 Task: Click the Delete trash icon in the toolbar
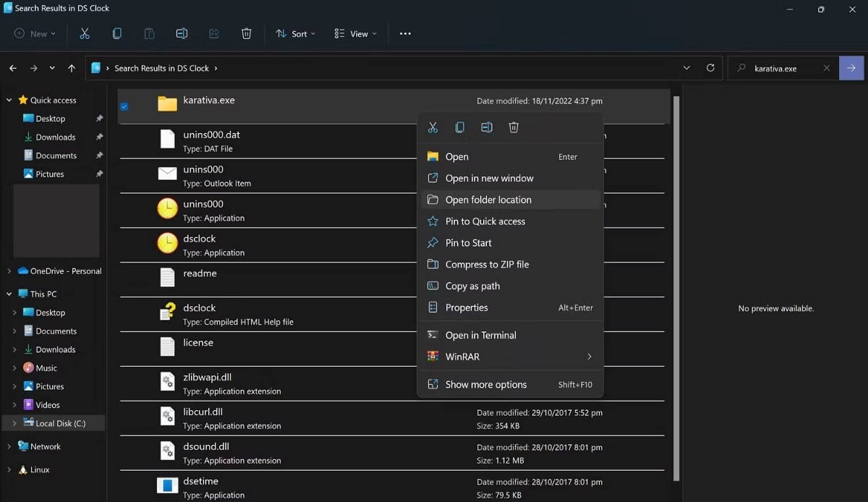point(246,33)
